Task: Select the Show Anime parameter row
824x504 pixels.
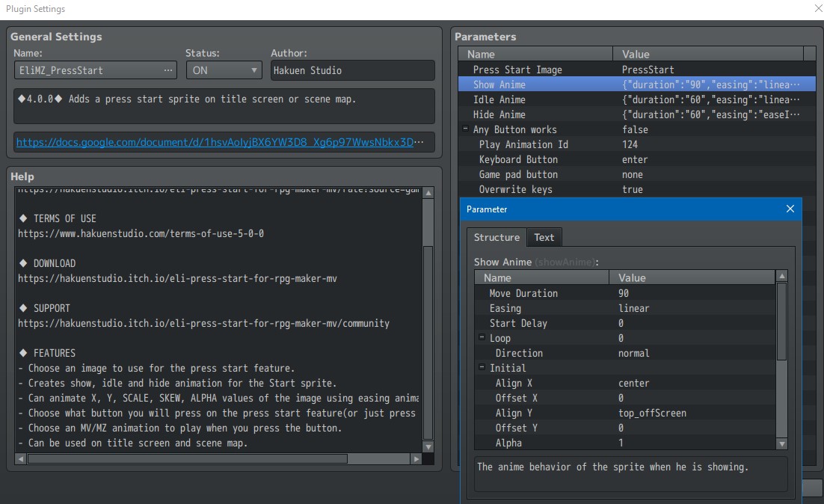Action: [637, 84]
